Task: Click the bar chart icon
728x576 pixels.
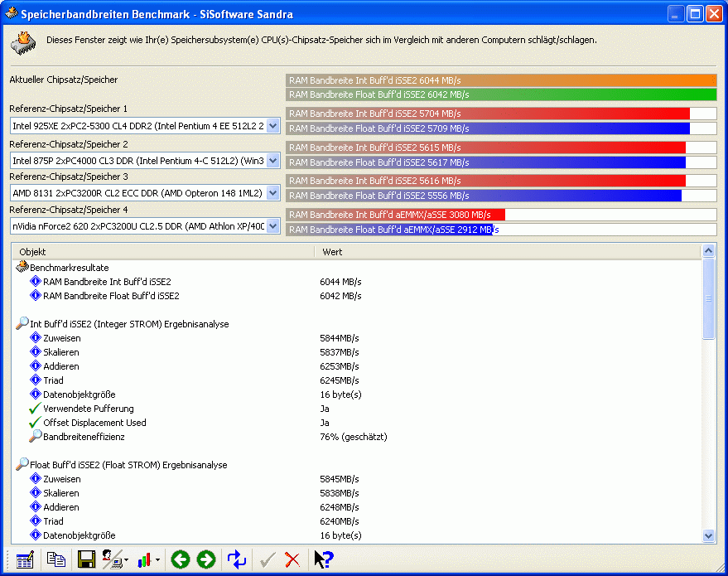Action: (144, 559)
